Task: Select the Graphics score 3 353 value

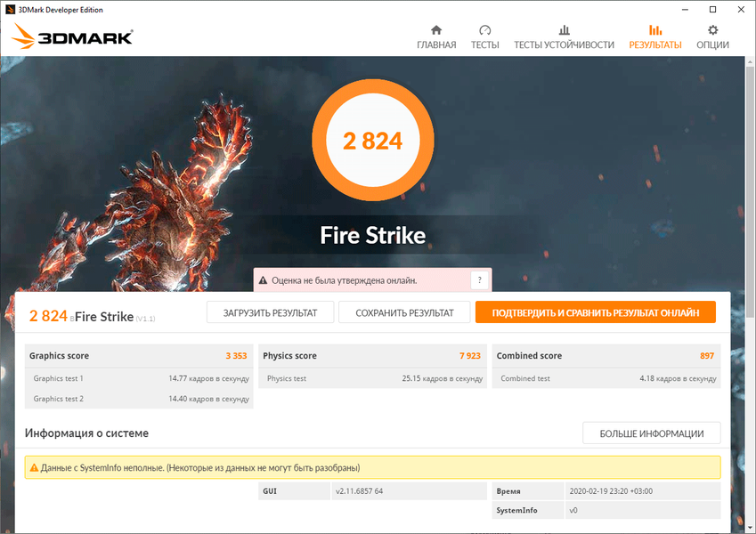Action: click(236, 356)
